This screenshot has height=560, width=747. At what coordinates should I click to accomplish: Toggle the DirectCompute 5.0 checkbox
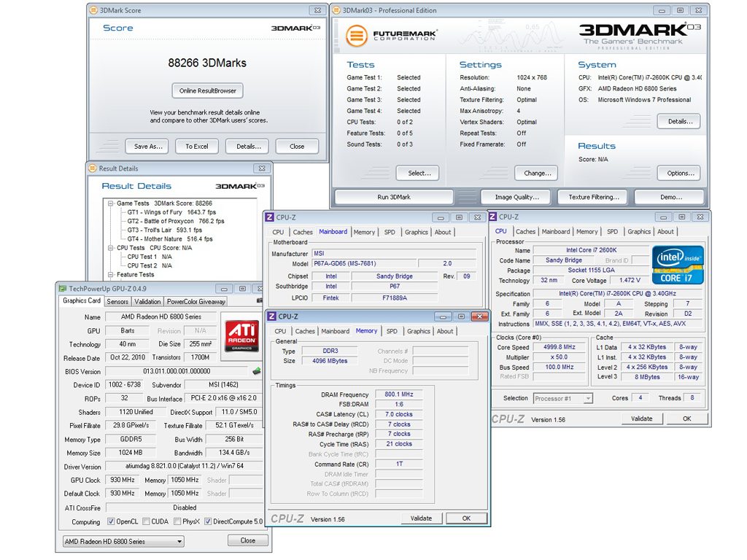click(x=208, y=521)
